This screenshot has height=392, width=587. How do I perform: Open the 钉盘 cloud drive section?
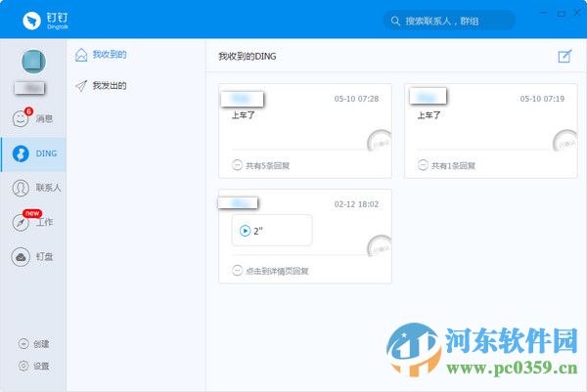pos(32,256)
